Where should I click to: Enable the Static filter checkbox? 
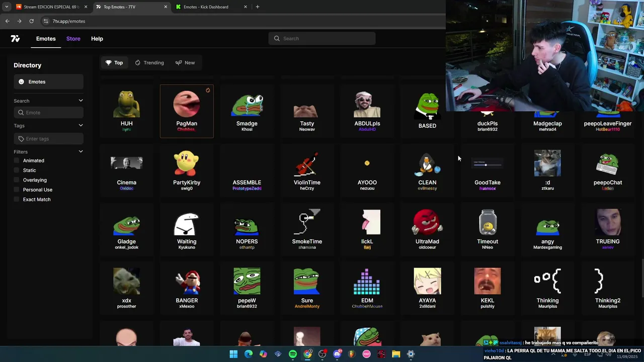point(17,170)
